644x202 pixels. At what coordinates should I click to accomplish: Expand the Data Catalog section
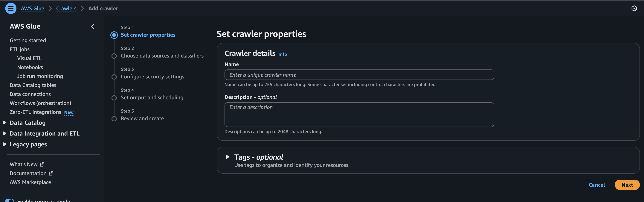5,122
